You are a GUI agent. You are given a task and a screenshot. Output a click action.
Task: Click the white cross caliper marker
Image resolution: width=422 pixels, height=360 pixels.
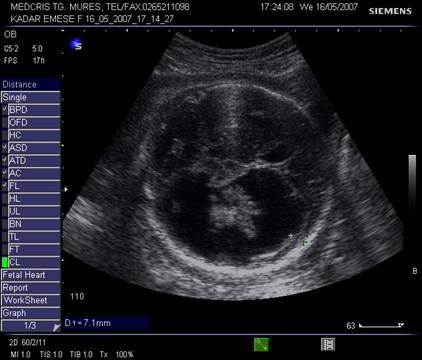click(291, 235)
